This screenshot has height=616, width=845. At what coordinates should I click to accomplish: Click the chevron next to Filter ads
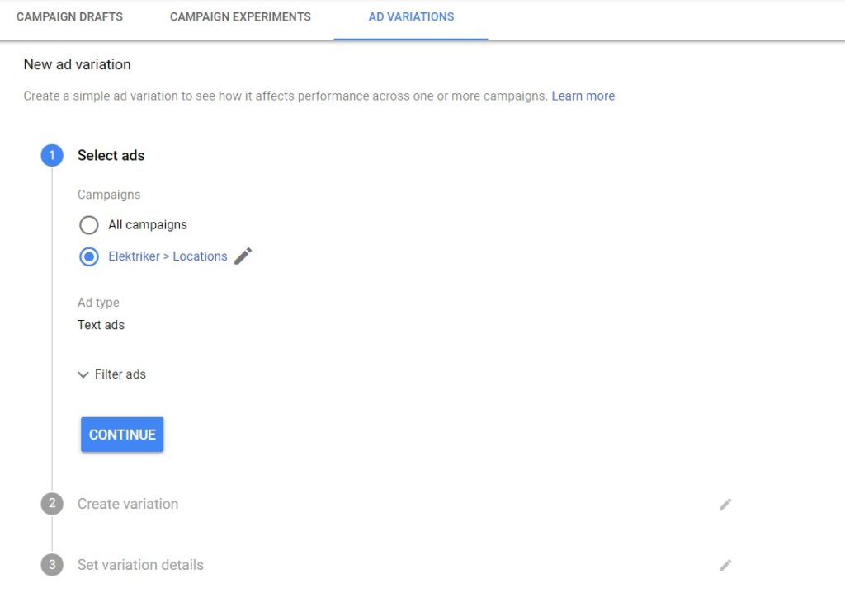(x=83, y=374)
